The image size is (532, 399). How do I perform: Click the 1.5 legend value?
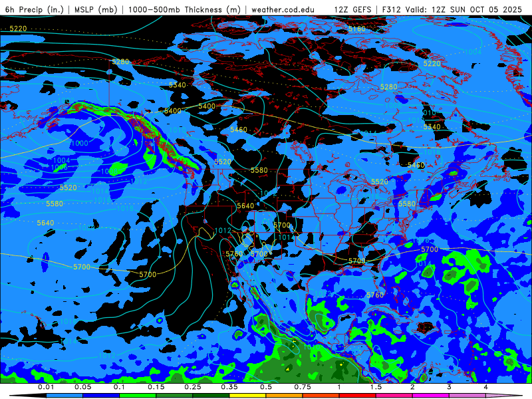point(376,387)
